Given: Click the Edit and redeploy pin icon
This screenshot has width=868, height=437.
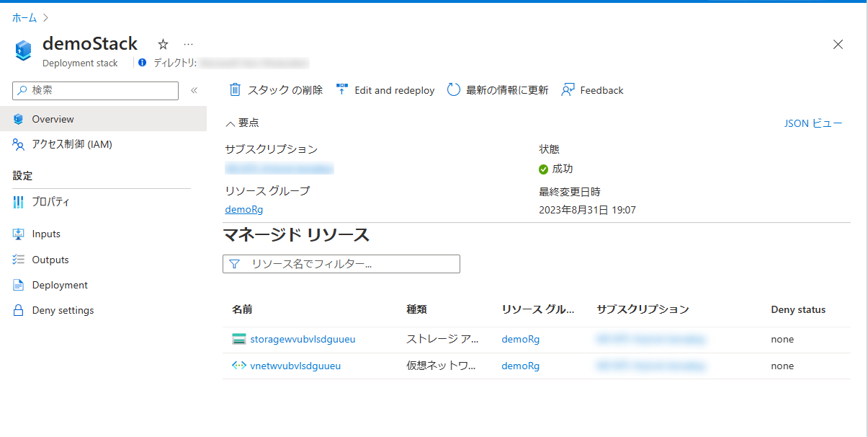Looking at the screenshot, I should click(341, 89).
